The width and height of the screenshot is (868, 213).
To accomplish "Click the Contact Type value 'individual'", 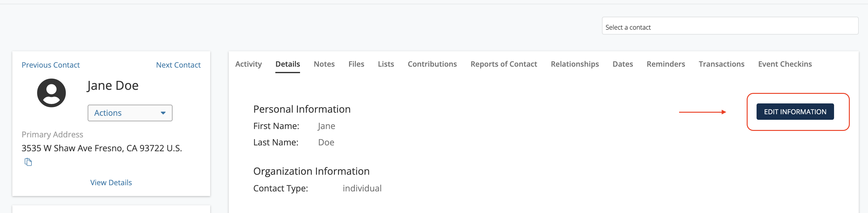I will 362,188.
